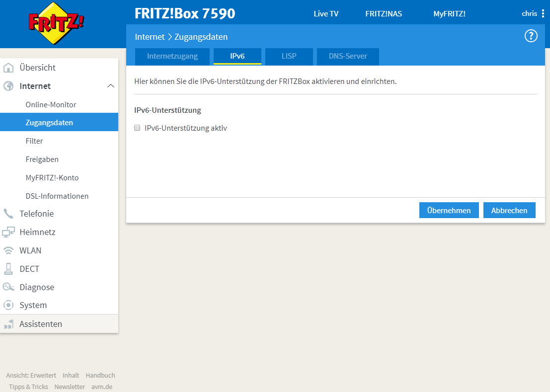Open Live TV in the header
Screen dimensions: 550x392
[326, 14]
